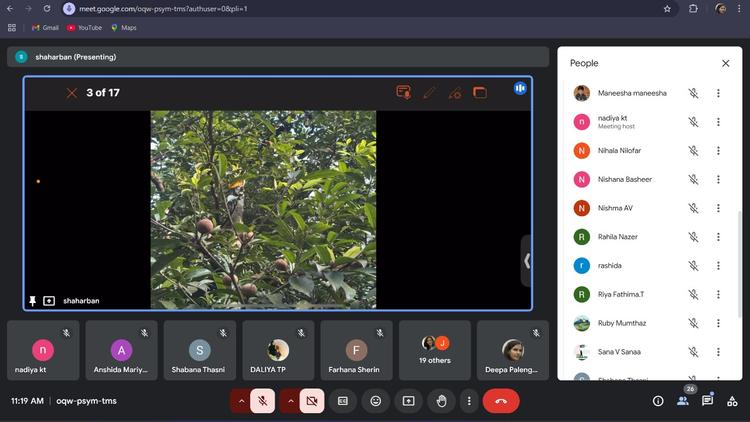
Task: Toggle the microphone mute button
Action: tap(262, 401)
